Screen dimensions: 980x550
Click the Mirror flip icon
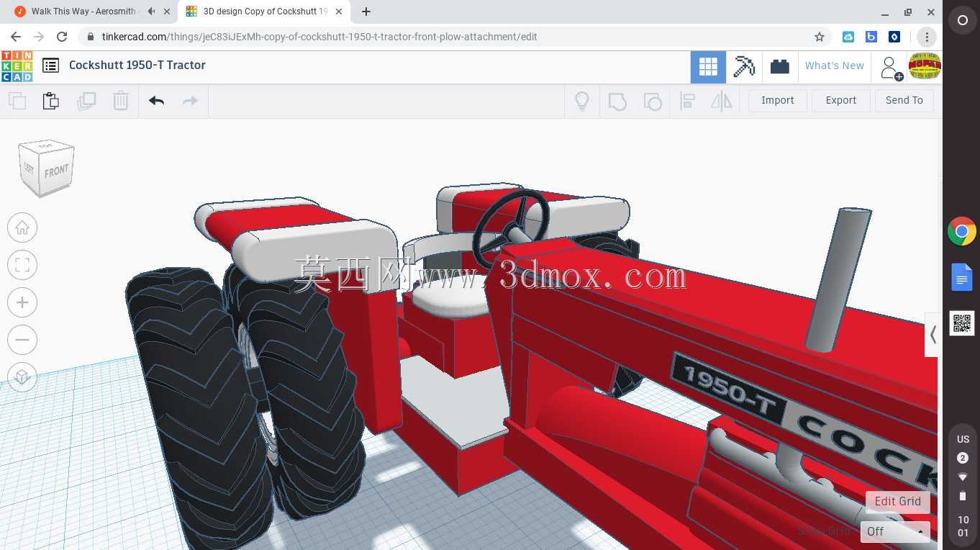[x=721, y=102]
